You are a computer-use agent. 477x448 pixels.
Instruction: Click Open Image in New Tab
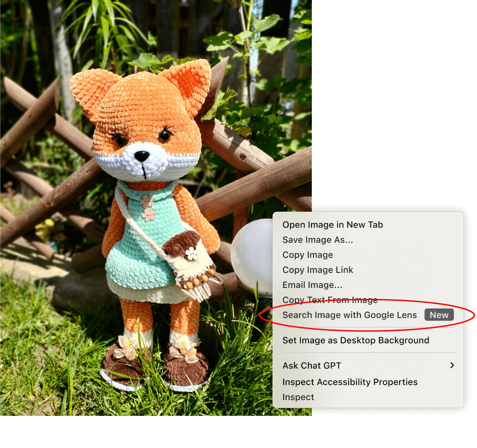click(x=333, y=225)
